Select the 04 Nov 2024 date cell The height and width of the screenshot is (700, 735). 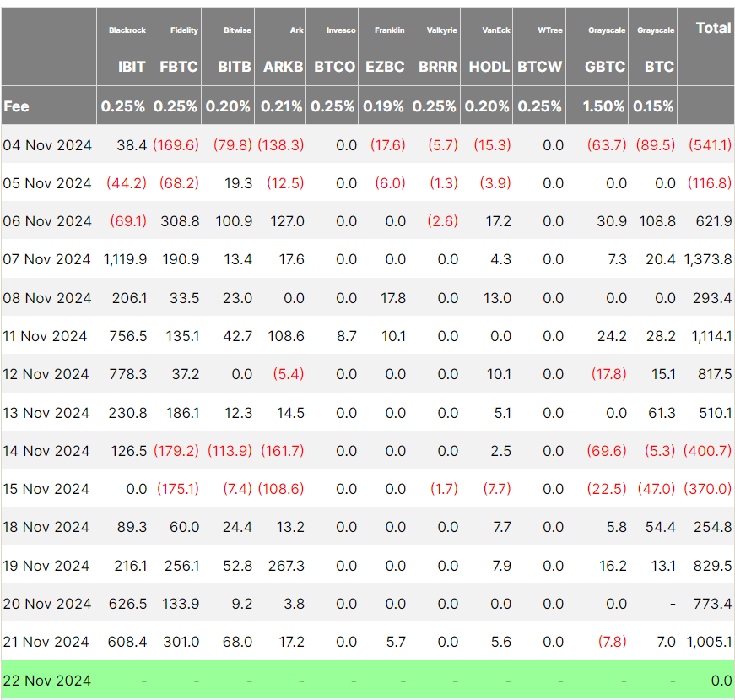coord(47,145)
